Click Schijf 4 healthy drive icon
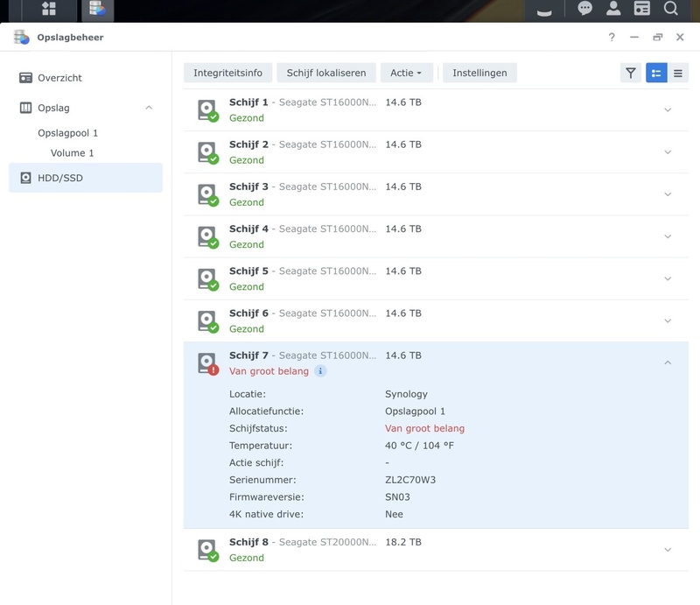 coord(208,237)
